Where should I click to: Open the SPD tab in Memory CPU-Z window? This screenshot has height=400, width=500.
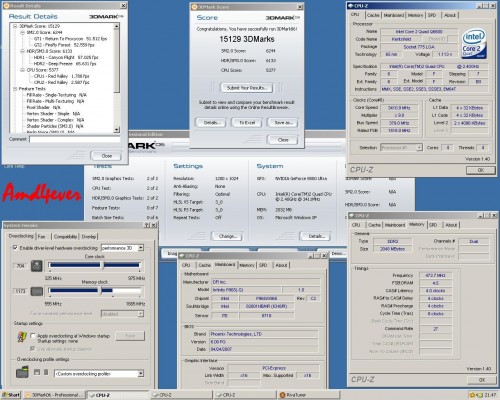pos(433,225)
